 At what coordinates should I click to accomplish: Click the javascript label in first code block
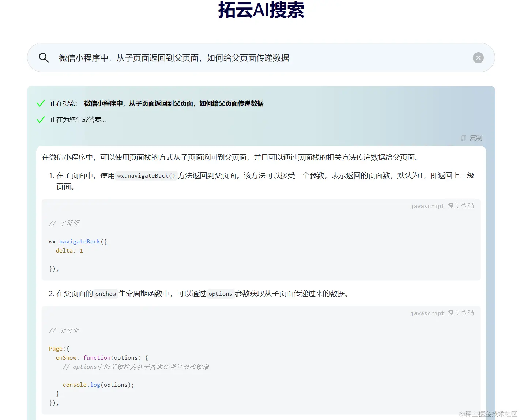427,206
